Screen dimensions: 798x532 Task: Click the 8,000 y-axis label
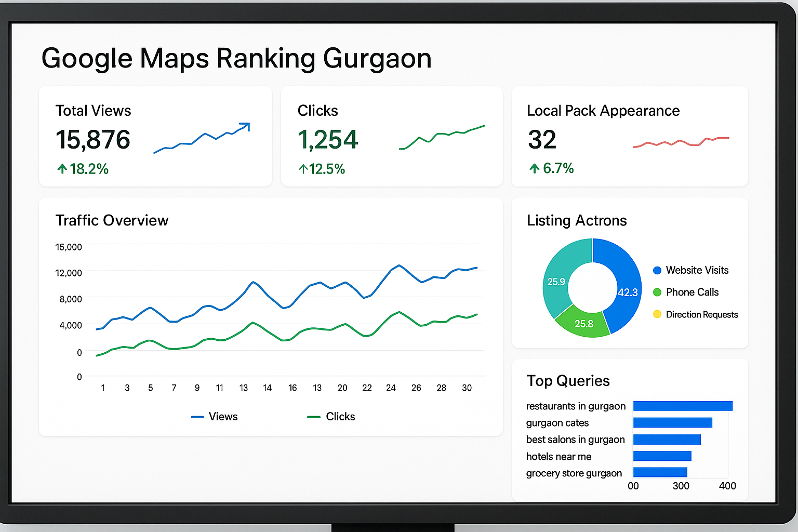pos(71,299)
